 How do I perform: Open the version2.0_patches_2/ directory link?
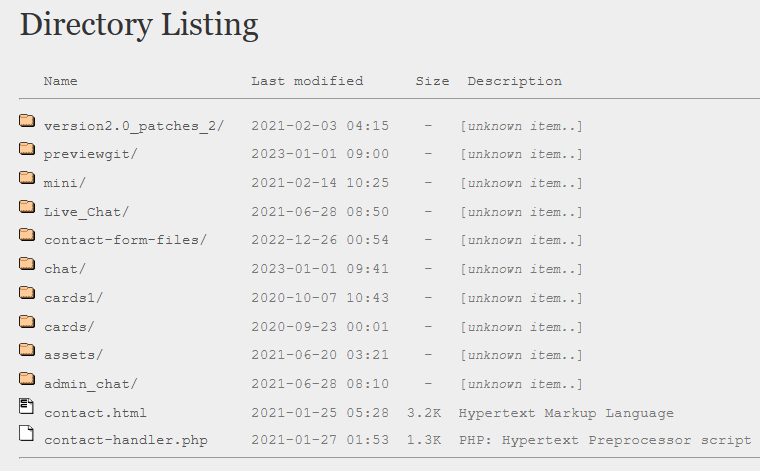(x=134, y=126)
